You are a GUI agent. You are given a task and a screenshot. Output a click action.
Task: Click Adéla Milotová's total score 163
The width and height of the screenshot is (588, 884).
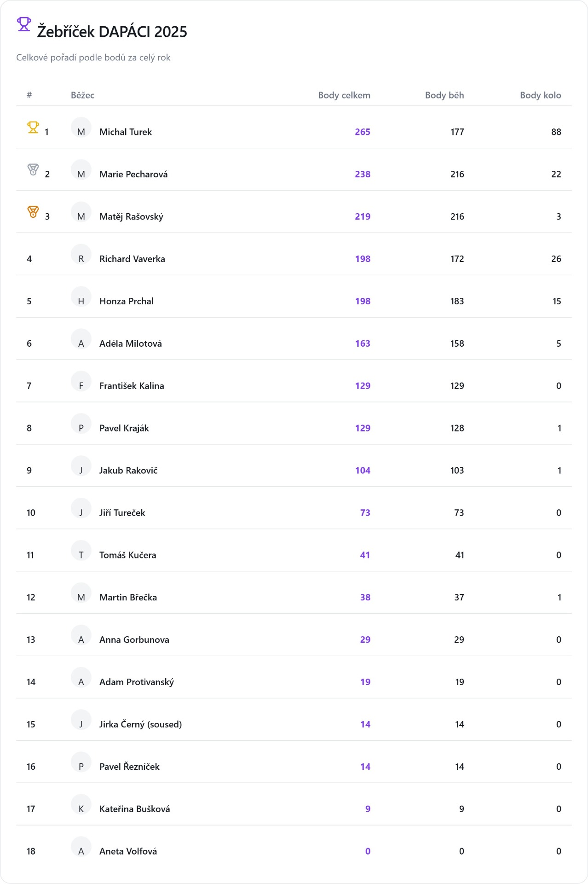tap(363, 344)
